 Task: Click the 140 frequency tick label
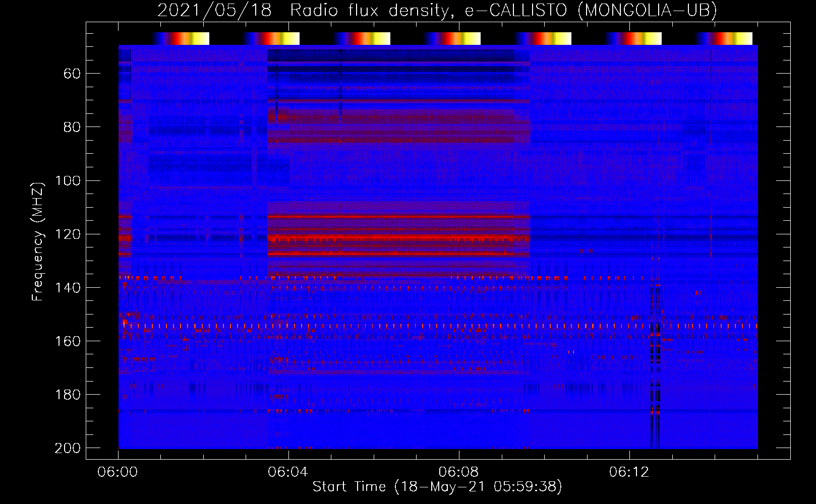pyautogui.click(x=68, y=288)
